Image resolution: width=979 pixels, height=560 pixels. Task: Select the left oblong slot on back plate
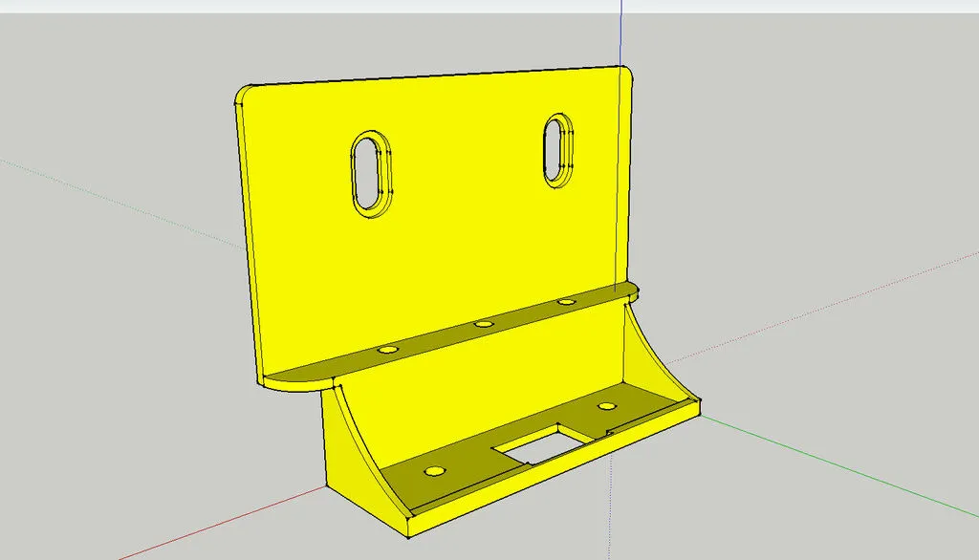tap(372, 174)
